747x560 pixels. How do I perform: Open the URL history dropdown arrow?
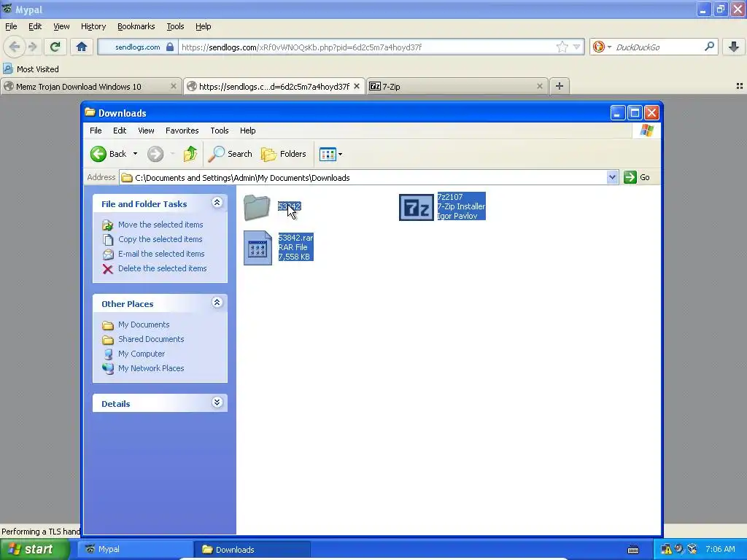[x=576, y=47]
